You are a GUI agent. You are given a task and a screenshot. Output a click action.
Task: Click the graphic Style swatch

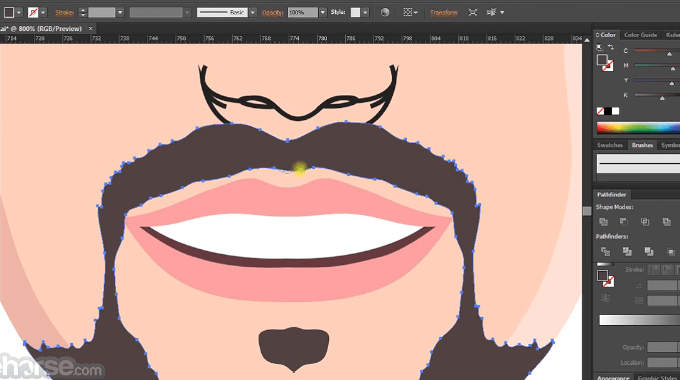(x=355, y=13)
